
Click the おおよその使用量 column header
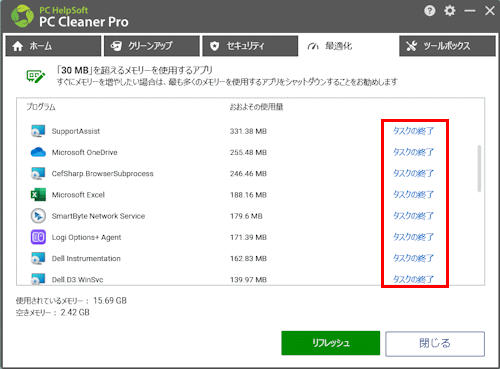pyautogui.click(x=256, y=107)
